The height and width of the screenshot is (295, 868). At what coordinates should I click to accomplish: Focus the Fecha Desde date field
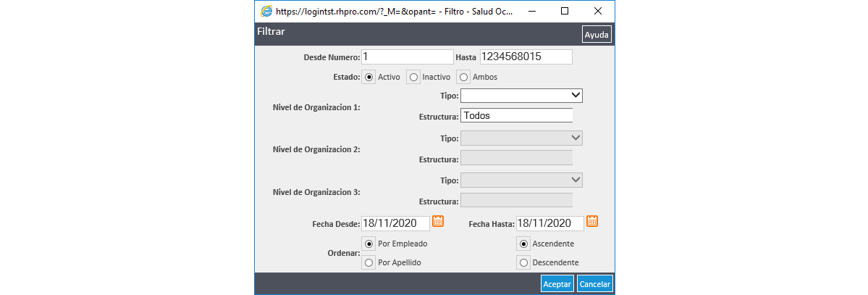click(x=396, y=223)
